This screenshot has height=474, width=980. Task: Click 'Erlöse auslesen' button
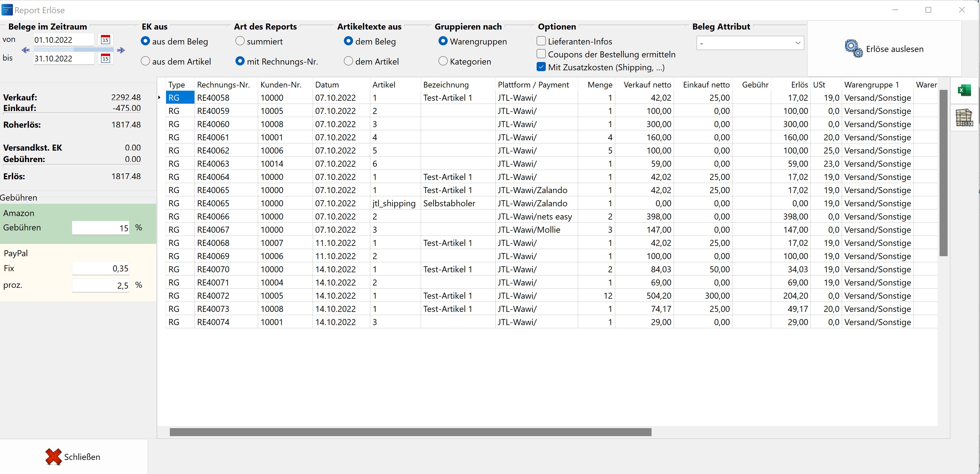(x=884, y=49)
